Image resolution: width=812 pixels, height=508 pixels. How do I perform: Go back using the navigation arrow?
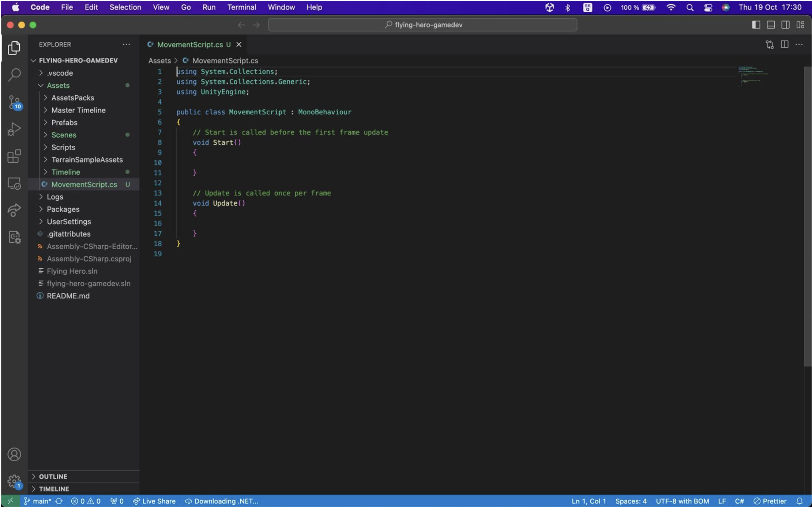coord(241,25)
